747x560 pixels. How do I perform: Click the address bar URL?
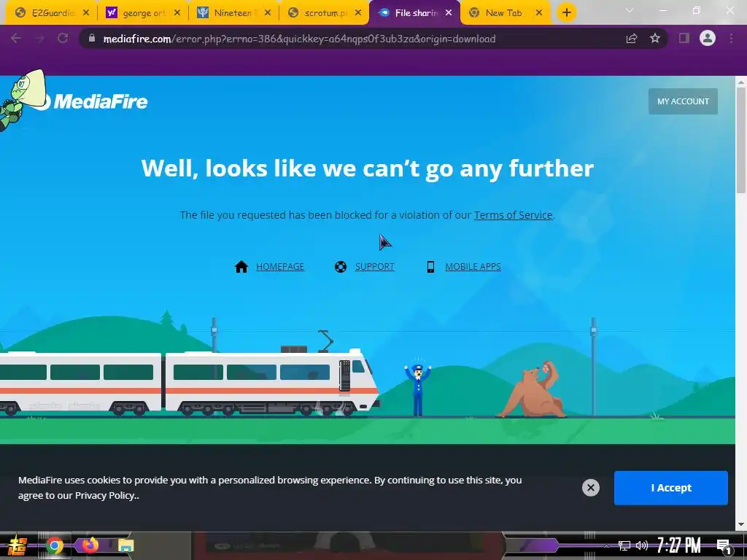299,39
